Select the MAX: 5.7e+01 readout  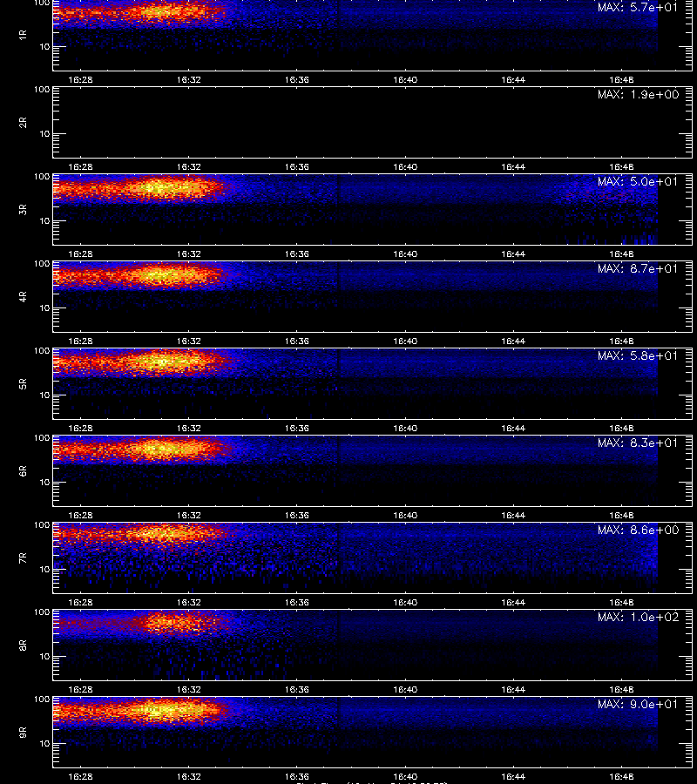coord(638,8)
